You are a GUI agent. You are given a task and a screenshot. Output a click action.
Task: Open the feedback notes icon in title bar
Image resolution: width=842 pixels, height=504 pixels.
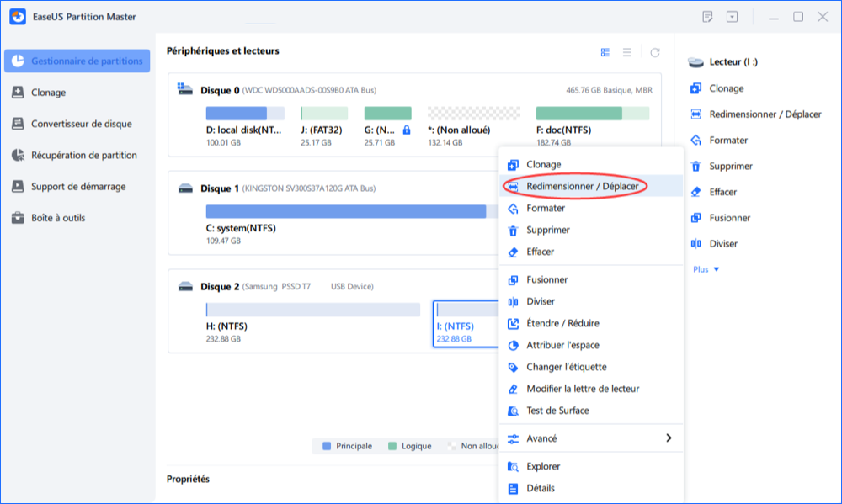[707, 17]
